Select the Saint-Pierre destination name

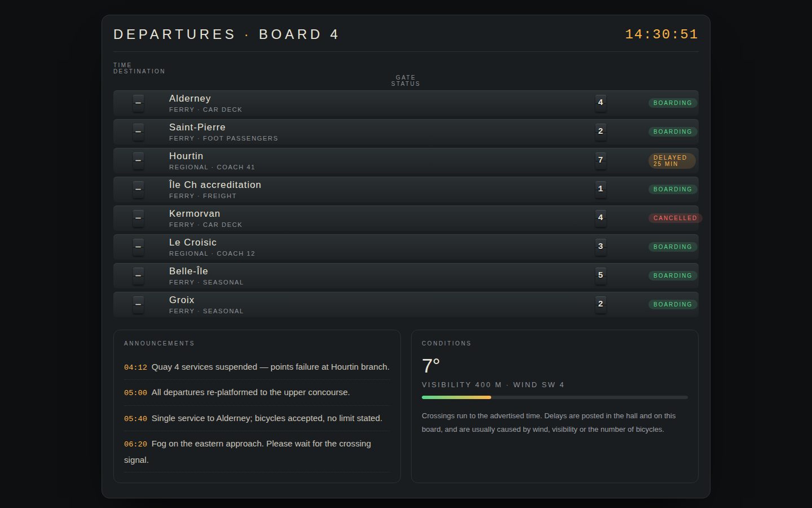pyautogui.click(x=197, y=127)
